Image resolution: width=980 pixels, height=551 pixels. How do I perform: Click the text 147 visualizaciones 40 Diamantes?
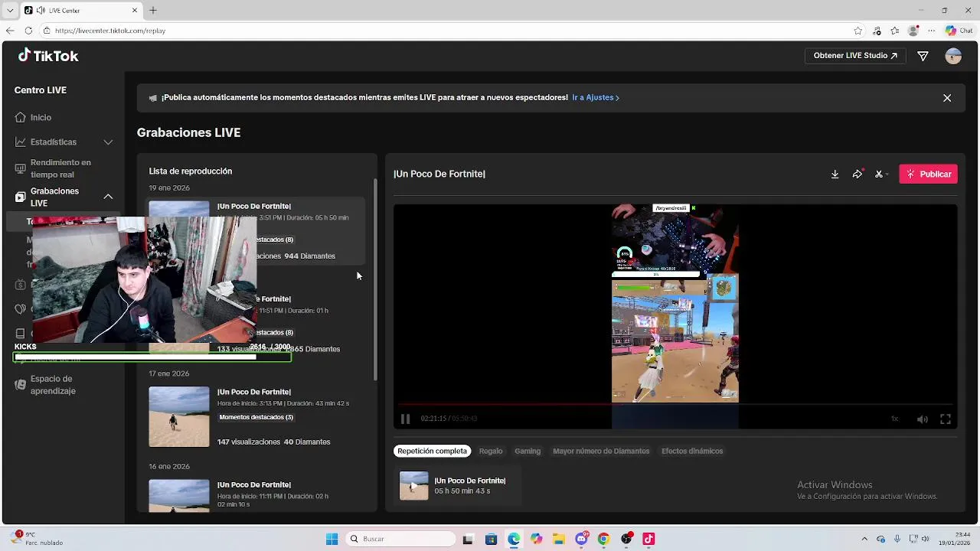[273, 442]
